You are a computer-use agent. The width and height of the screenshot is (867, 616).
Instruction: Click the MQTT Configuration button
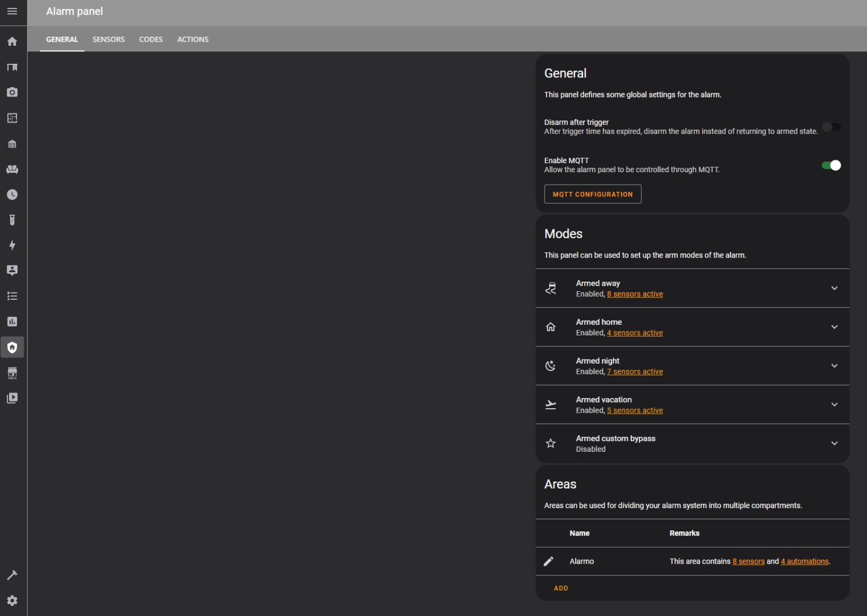tap(593, 194)
